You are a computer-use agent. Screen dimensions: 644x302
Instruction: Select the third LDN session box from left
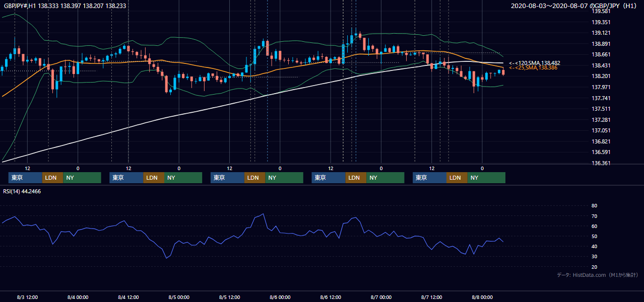tap(254, 178)
